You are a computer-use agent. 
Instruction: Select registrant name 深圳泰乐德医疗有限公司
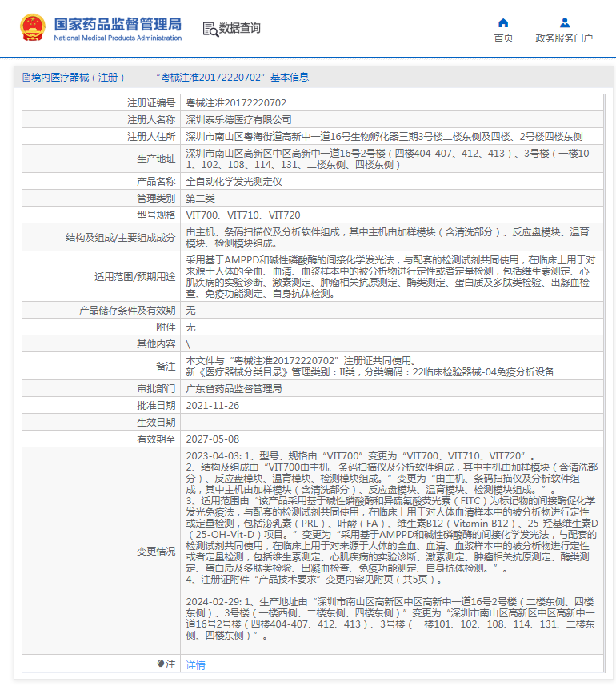pos(238,119)
